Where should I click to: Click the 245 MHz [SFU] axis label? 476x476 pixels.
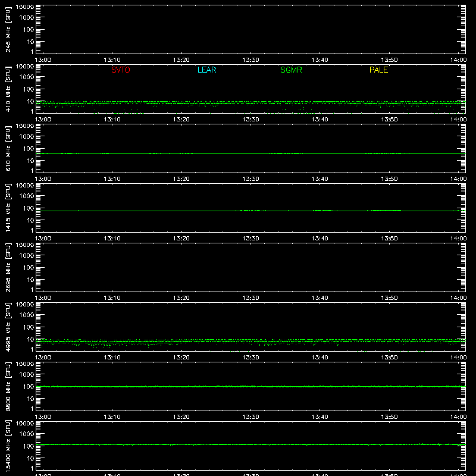8,29
